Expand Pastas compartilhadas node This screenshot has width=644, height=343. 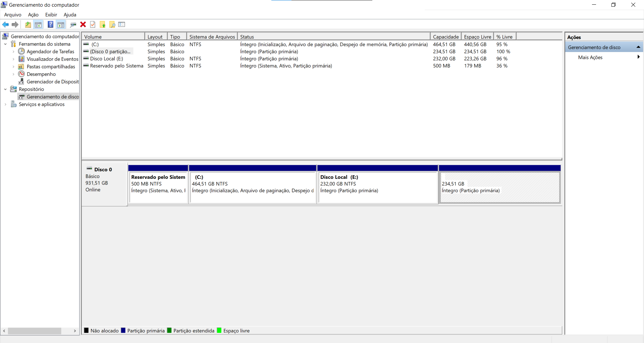tap(13, 67)
